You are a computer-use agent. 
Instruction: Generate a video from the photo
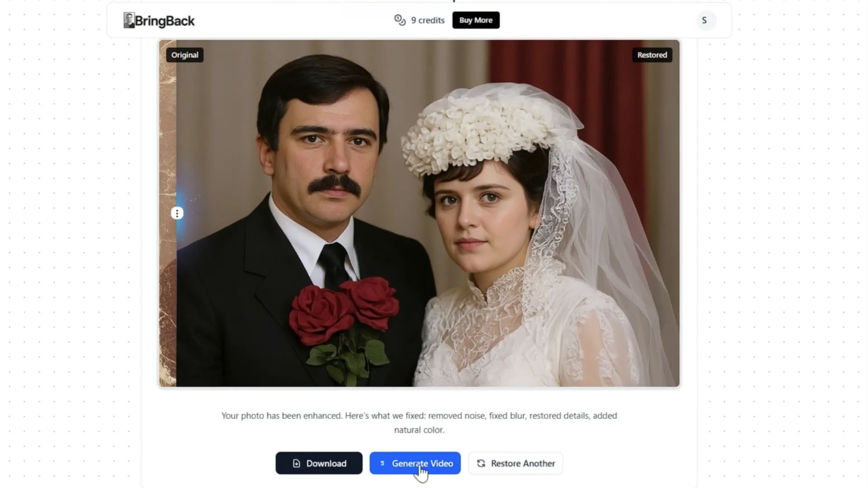pos(415,463)
